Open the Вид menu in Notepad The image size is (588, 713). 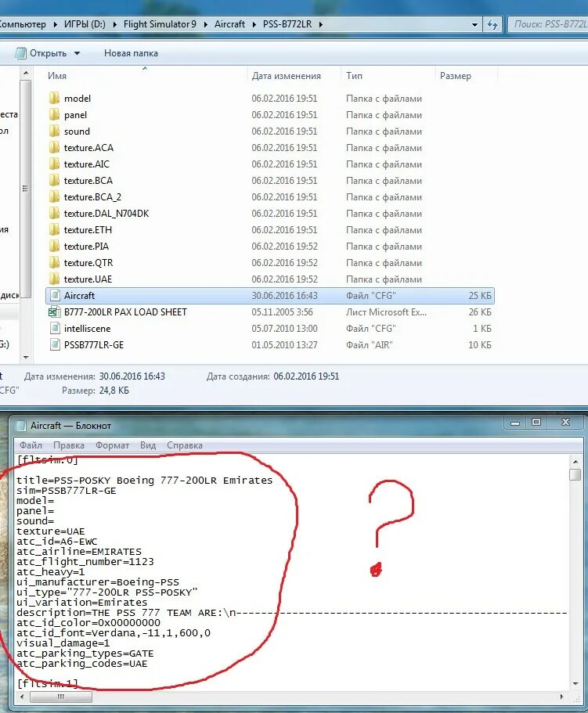148,445
